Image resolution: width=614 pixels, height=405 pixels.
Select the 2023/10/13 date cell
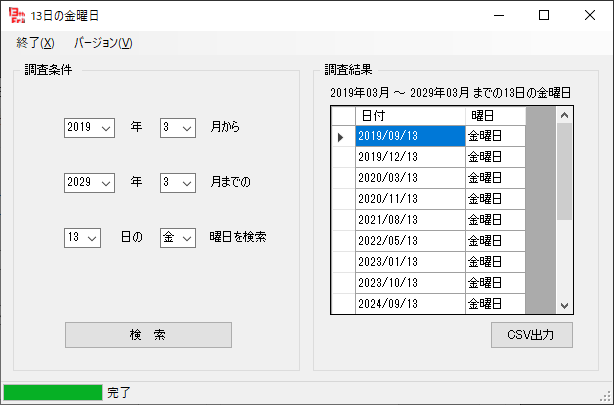pos(410,283)
